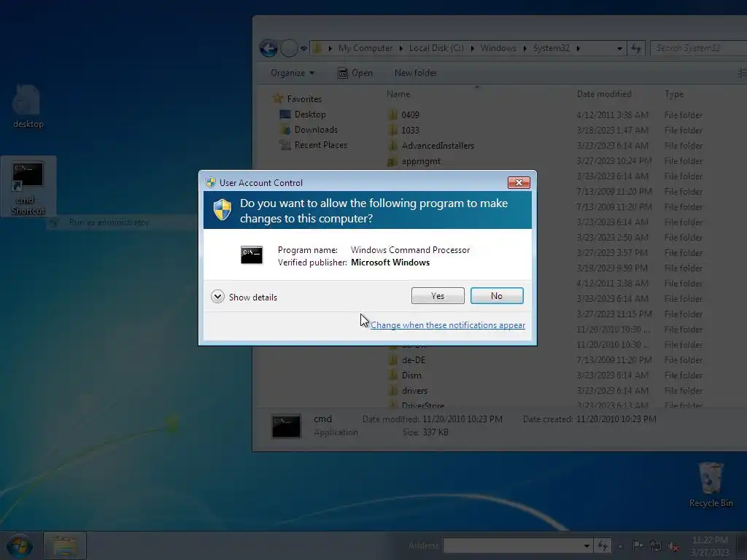The width and height of the screenshot is (747, 560).
Task: Sort by the Date modified column header
Action: tap(604, 94)
